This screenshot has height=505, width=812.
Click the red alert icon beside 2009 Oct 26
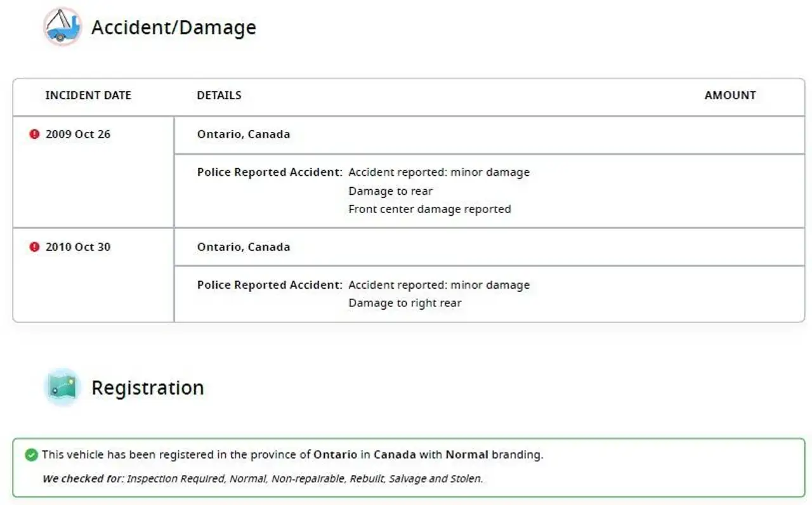click(35, 134)
